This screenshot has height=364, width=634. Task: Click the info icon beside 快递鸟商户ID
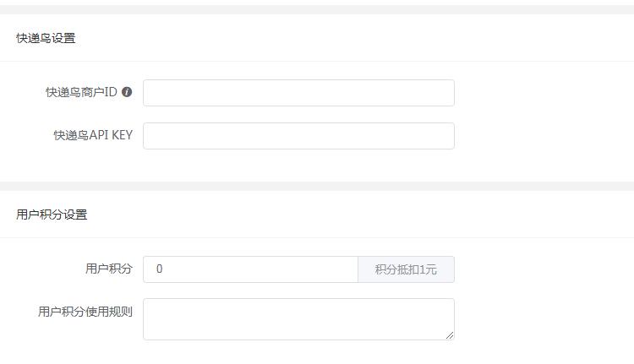pyautogui.click(x=127, y=92)
